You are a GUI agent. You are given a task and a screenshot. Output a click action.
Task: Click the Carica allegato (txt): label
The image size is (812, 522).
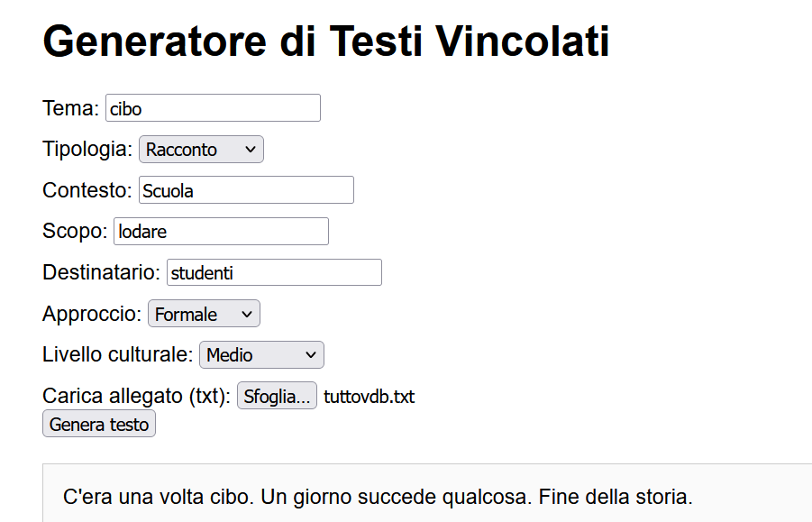click(136, 396)
